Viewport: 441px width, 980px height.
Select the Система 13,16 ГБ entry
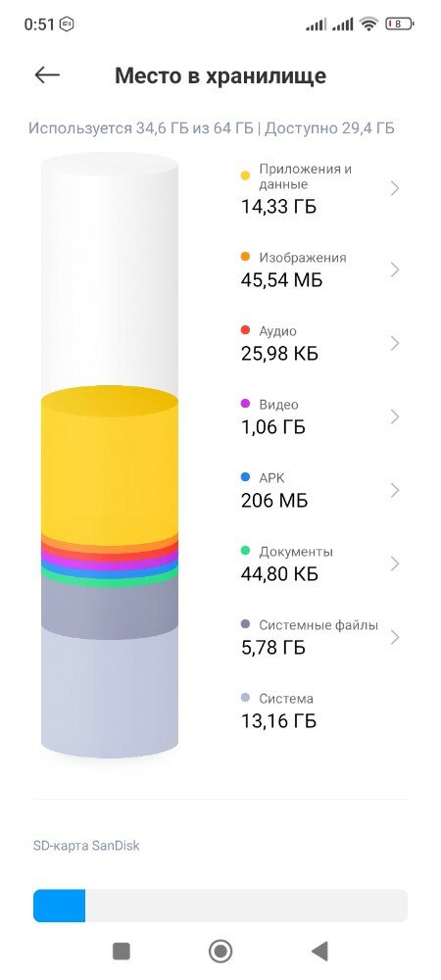[x=319, y=710]
